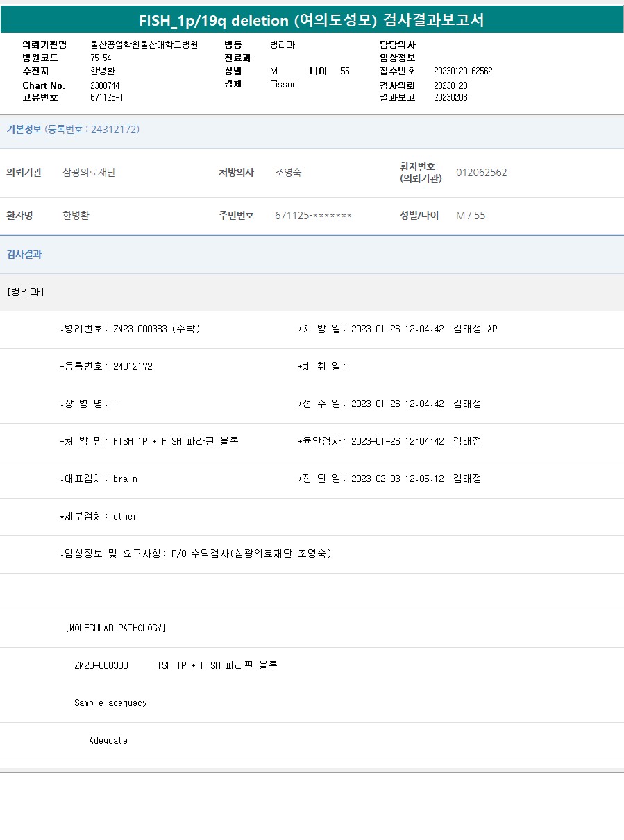
Task: Click the 결과보고 date 20230203
Action: point(450,97)
